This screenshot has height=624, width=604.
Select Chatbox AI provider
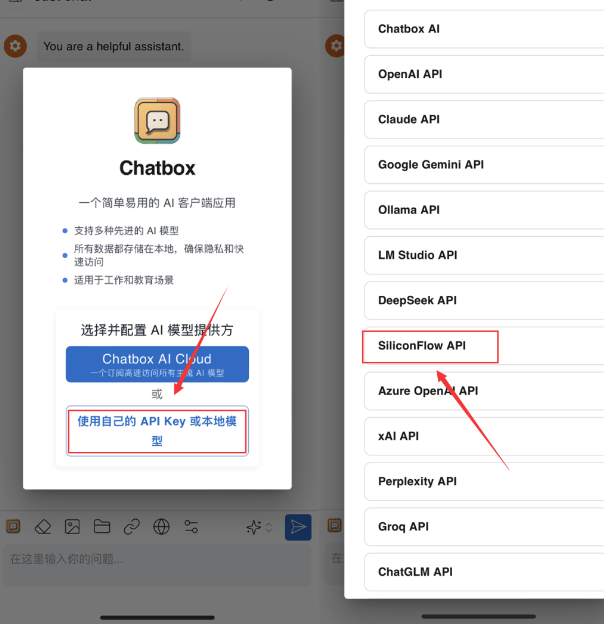[x=484, y=29]
